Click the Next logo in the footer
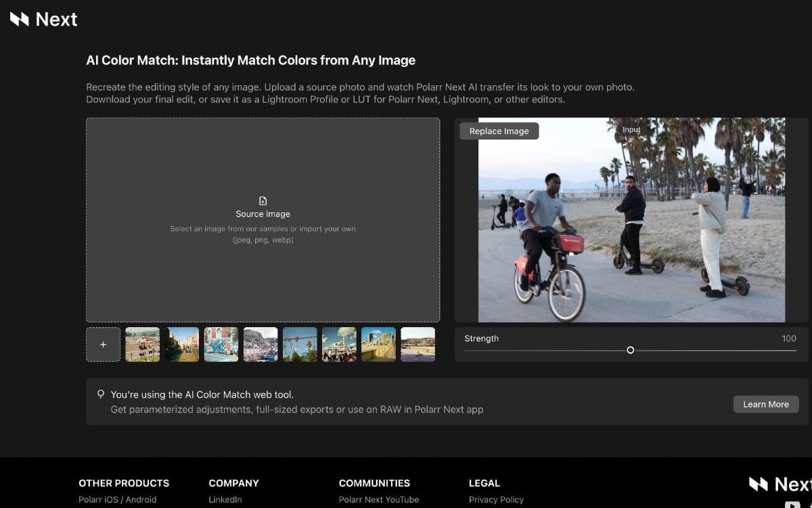The image size is (812, 508). [778, 484]
